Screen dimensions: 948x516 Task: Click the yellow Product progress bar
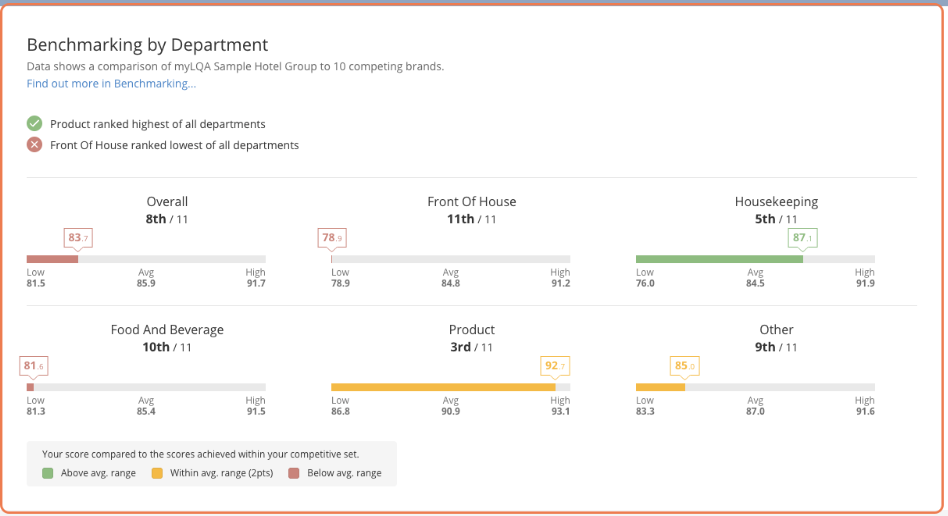coord(442,387)
